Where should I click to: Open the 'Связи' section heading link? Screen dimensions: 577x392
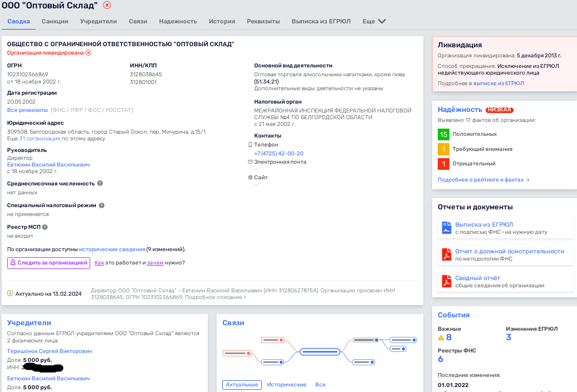click(x=233, y=323)
